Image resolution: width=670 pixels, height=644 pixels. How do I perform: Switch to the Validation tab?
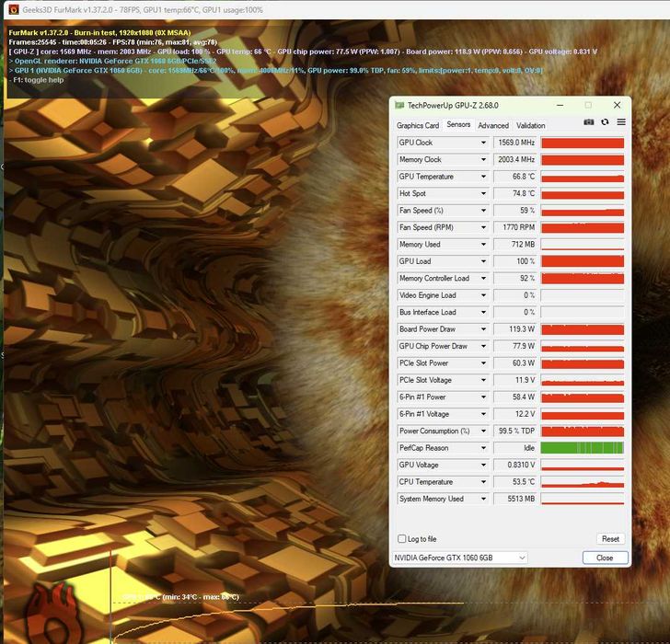coord(531,125)
